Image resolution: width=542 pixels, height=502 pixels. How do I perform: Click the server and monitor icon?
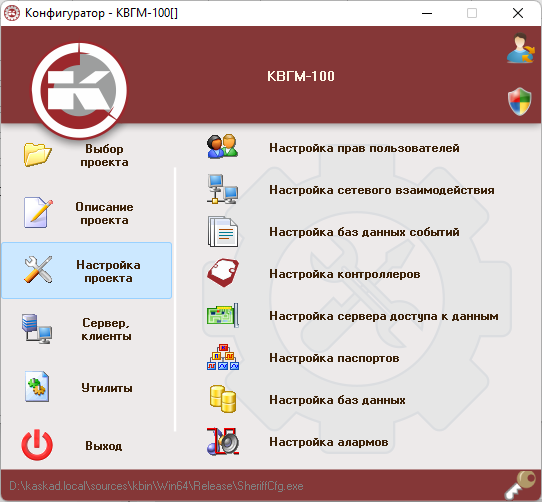pyautogui.click(x=37, y=328)
